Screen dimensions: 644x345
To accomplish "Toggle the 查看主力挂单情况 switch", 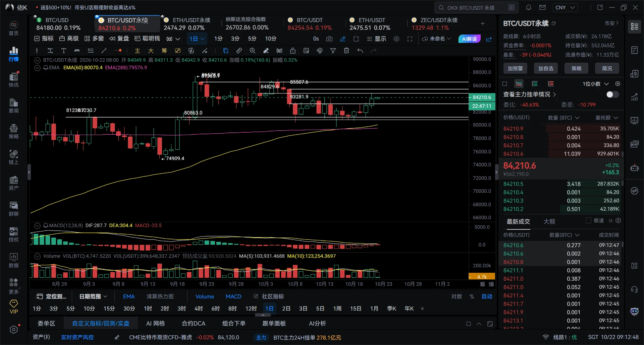I will [612, 94].
